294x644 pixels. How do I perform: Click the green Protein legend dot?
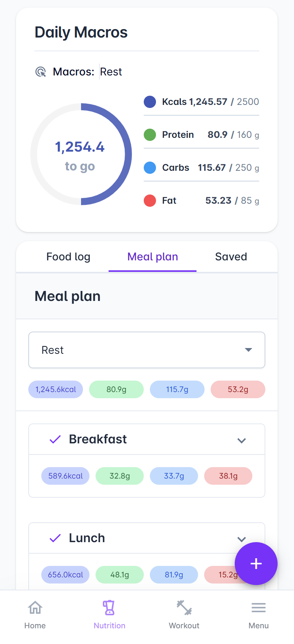(150, 135)
